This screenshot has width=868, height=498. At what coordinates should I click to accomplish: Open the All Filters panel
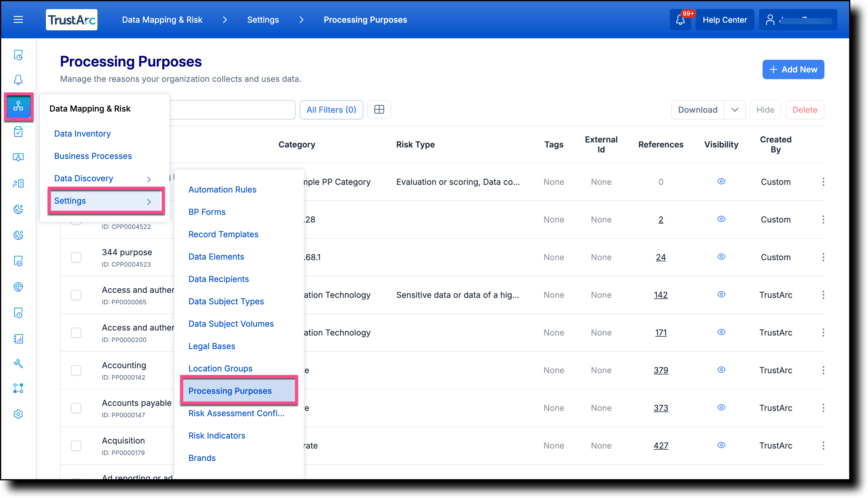coord(331,109)
